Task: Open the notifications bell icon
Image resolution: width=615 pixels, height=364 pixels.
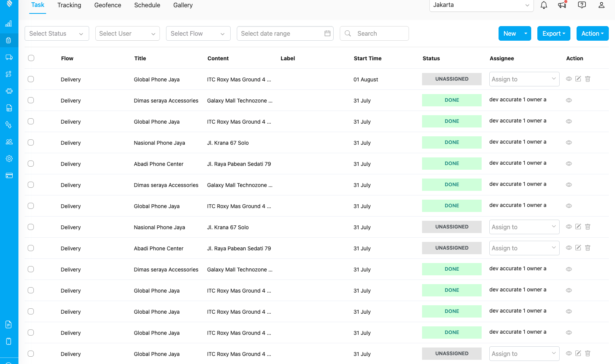Action: 544,5
